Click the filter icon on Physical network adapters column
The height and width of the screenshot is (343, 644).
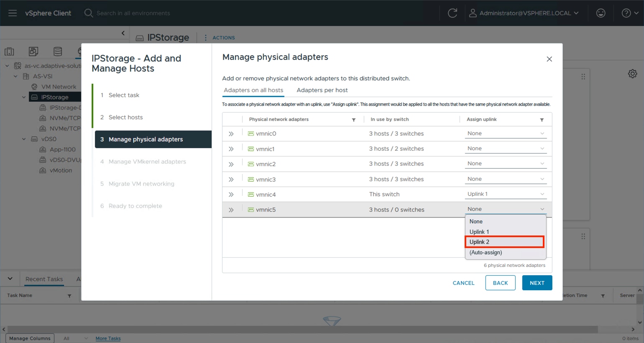point(354,119)
